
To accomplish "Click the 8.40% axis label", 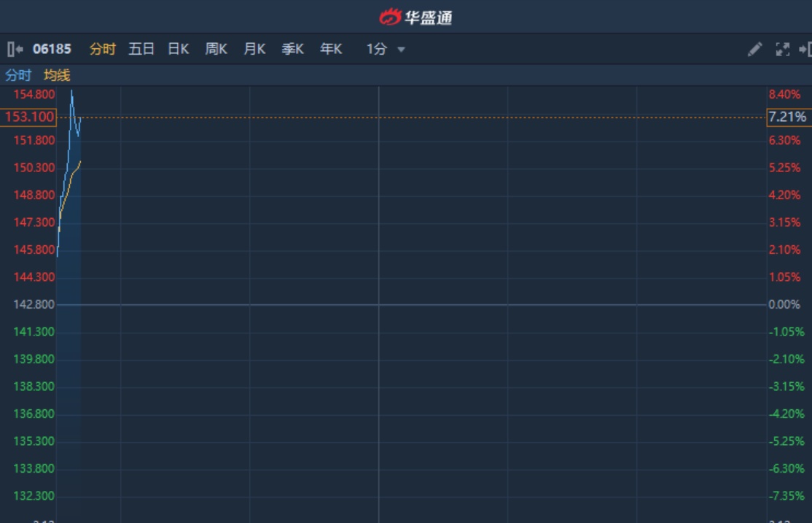I will (x=784, y=94).
